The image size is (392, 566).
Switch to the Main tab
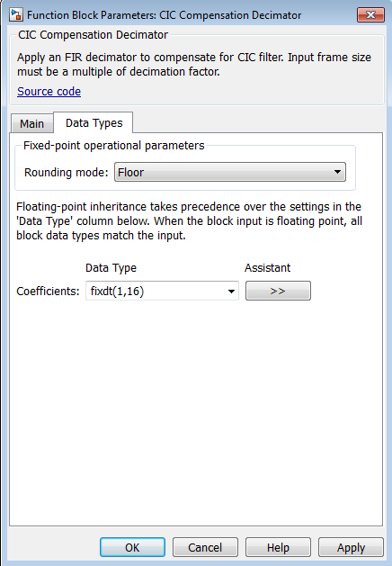click(31, 123)
